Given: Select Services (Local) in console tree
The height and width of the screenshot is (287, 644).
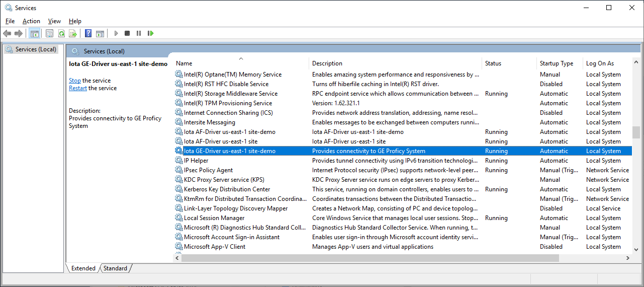Looking at the screenshot, I should (x=31, y=49).
